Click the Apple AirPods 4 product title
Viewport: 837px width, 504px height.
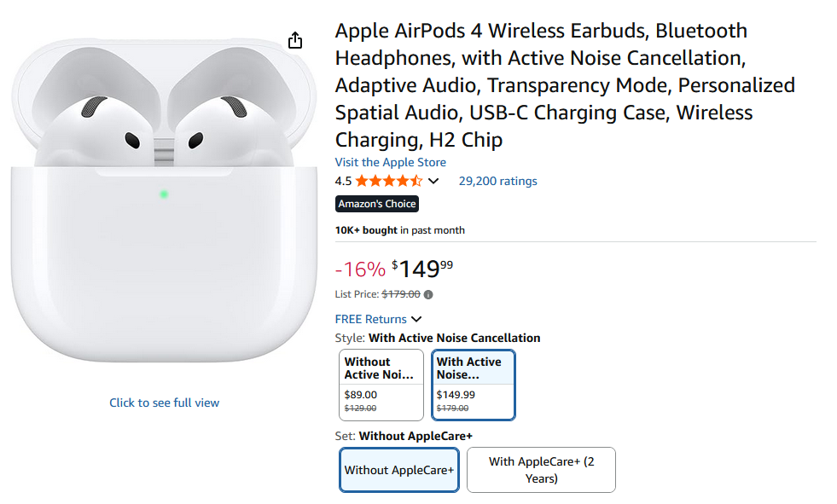(x=564, y=85)
